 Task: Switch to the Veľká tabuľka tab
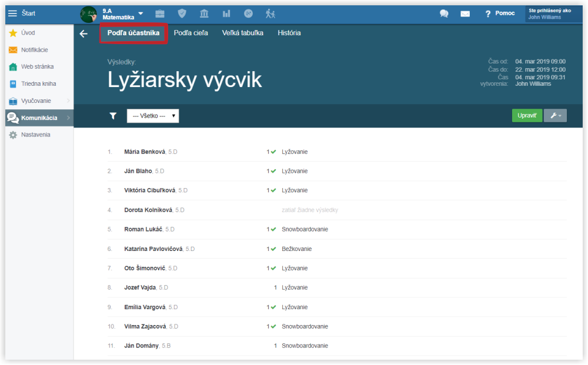242,34
